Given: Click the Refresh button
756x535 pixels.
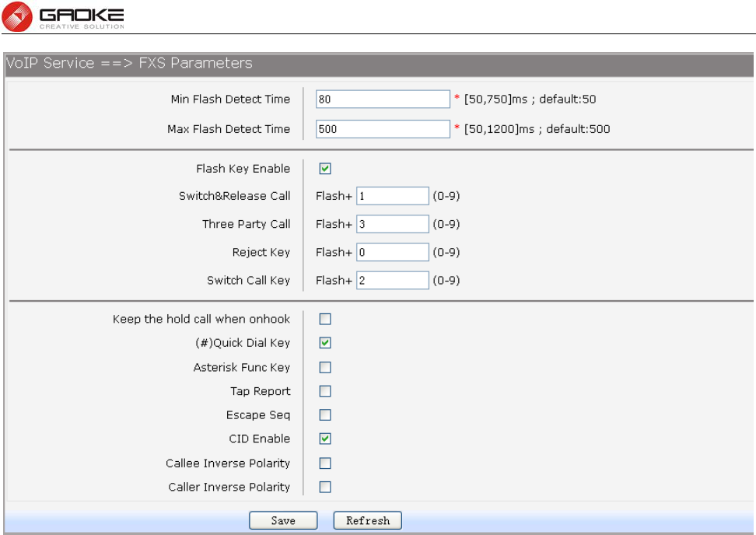Looking at the screenshot, I should coord(367,520).
